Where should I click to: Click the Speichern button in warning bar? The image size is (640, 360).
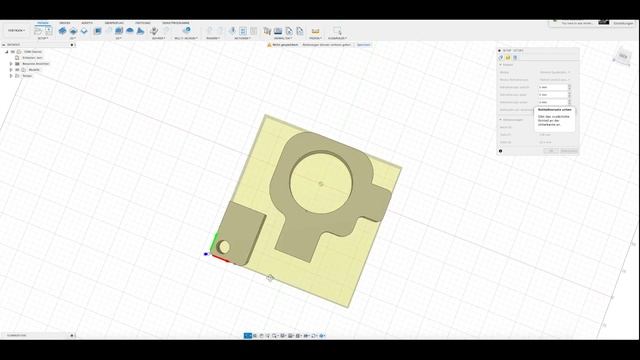tap(364, 44)
